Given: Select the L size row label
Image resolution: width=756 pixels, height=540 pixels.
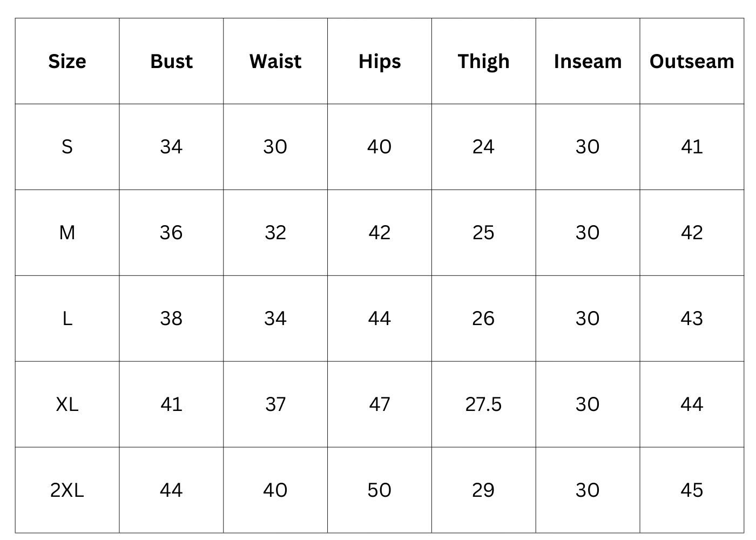Looking at the screenshot, I should click(x=67, y=318).
